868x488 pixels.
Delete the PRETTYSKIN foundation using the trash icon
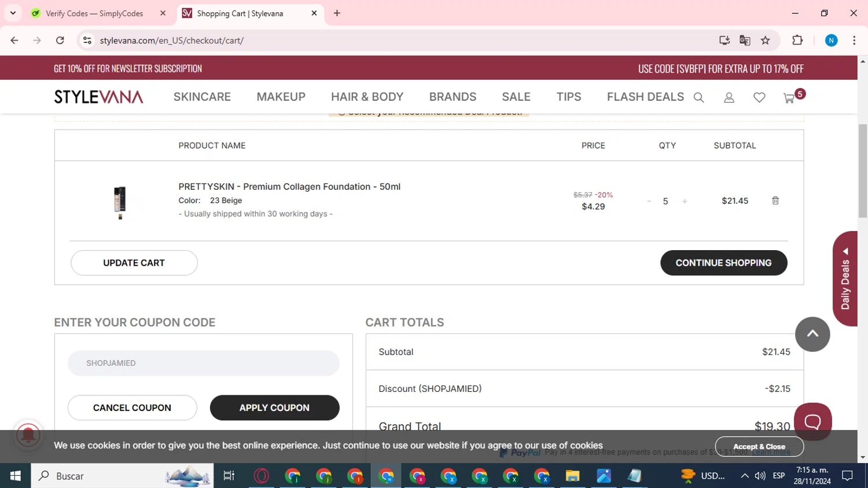pyautogui.click(x=775, y=200)
